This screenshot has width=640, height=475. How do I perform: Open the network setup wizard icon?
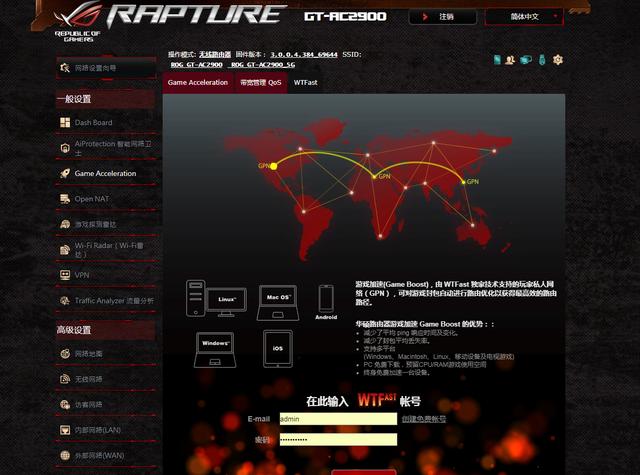coord(65,68)
